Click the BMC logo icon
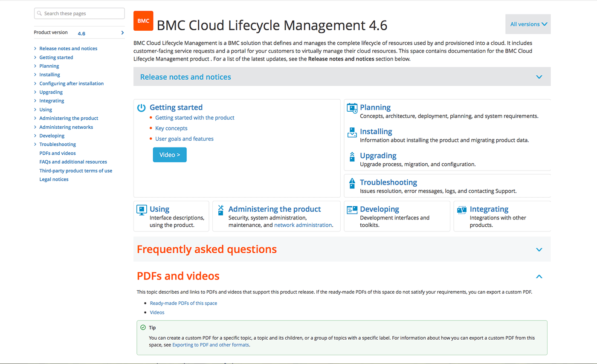The width and height of the screenshot is (597, 364). 143,20
